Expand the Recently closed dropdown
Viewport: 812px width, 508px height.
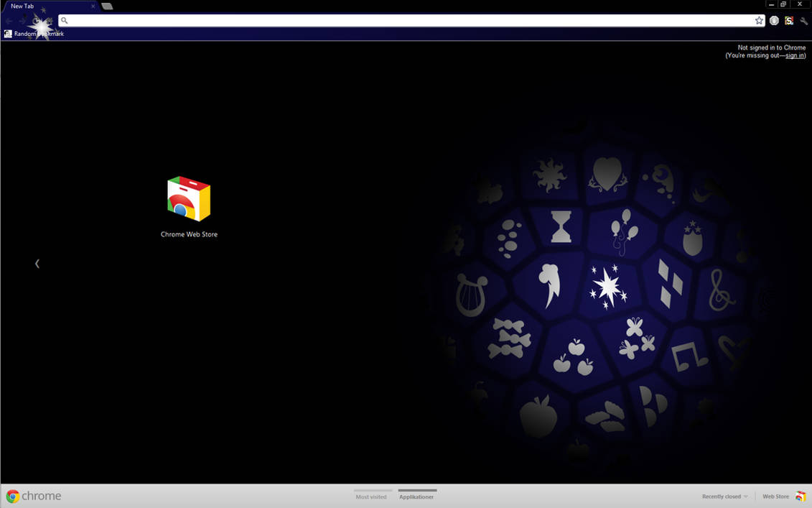pos(724,496)
